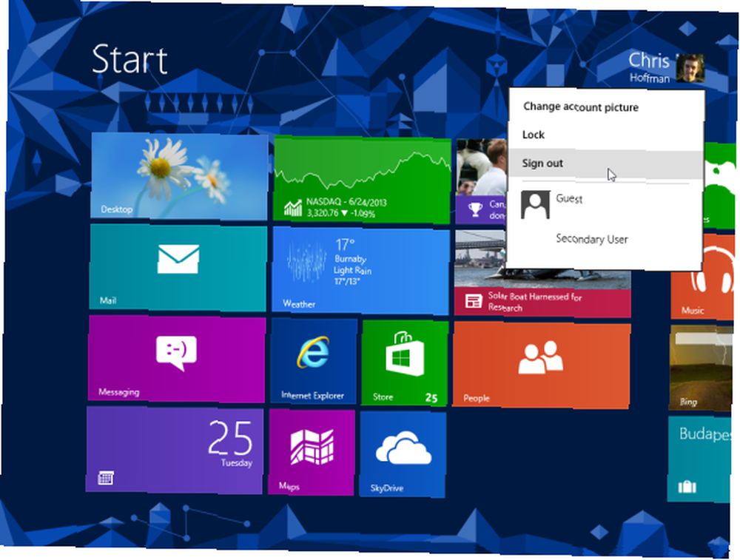The image size is (740, 560).
Task: Open the green Games tile at right edge
Action: 719,186
